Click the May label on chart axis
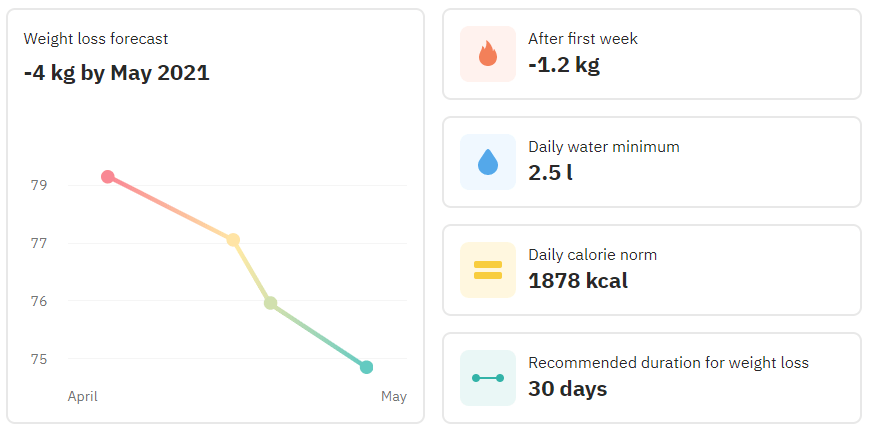877x444 pixels. pos(394,397)
